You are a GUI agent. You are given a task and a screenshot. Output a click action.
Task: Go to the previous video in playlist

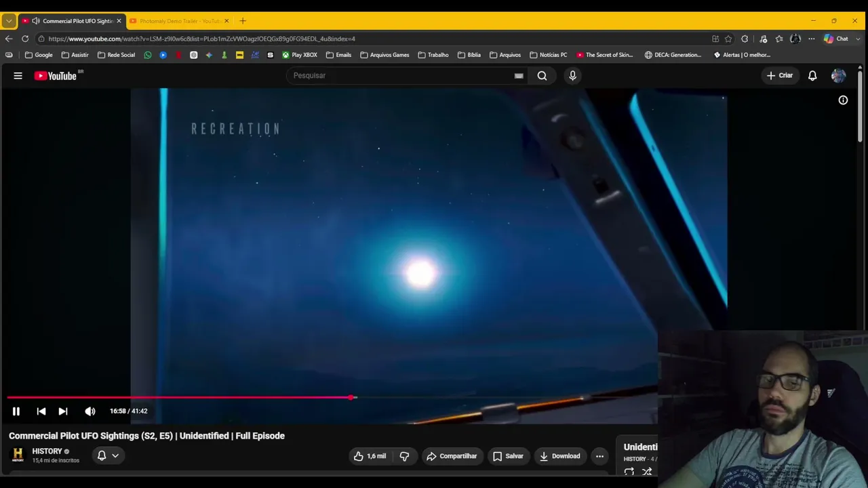[41, 411]
